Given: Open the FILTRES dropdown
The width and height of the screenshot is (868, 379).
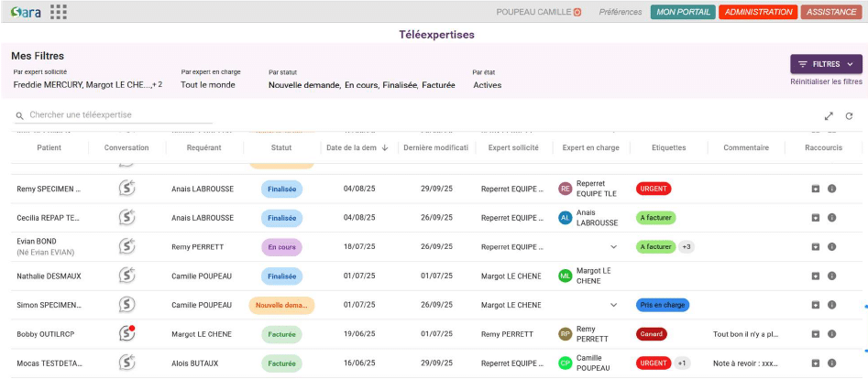Looking at the screenshot, I should [826, 64].
